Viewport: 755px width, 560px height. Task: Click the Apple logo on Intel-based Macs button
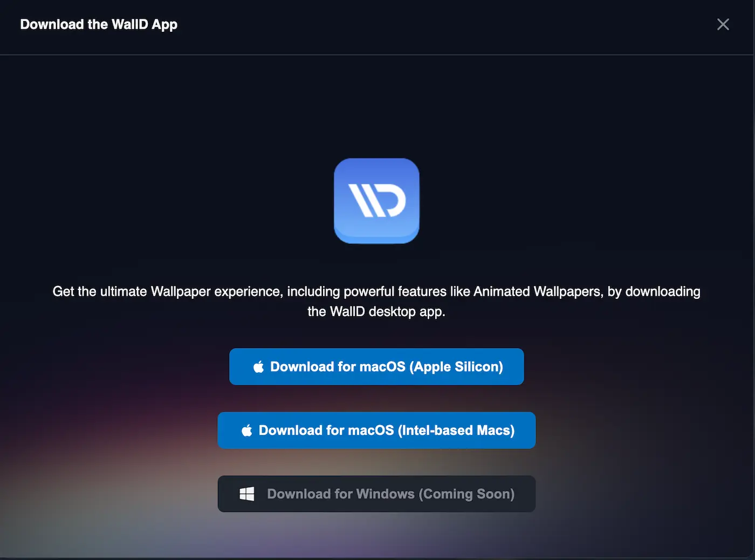[247, 431]
